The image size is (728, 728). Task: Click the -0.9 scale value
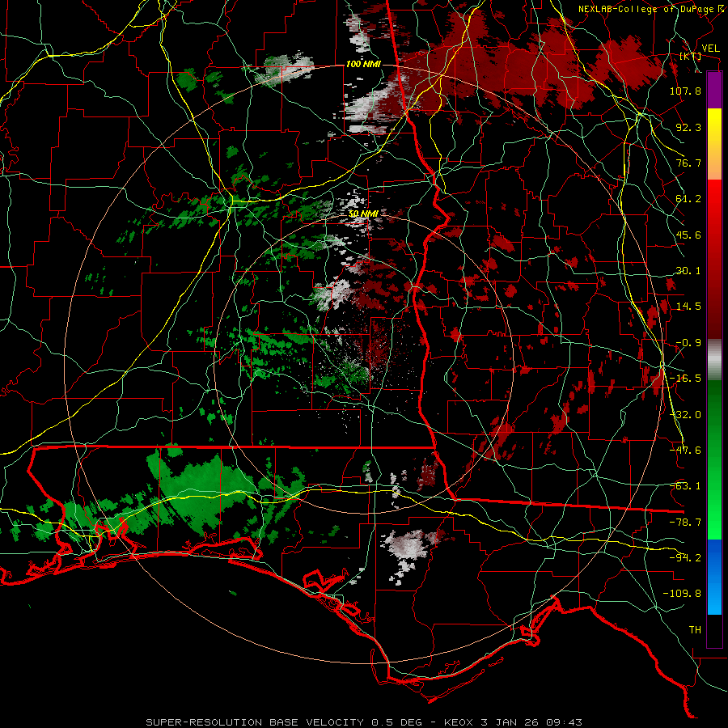click(x=688, y=343)
